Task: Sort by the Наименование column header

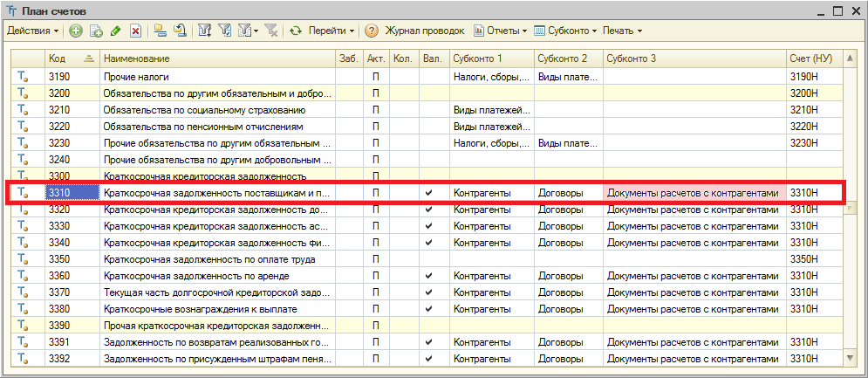Action: coord(216,58)
